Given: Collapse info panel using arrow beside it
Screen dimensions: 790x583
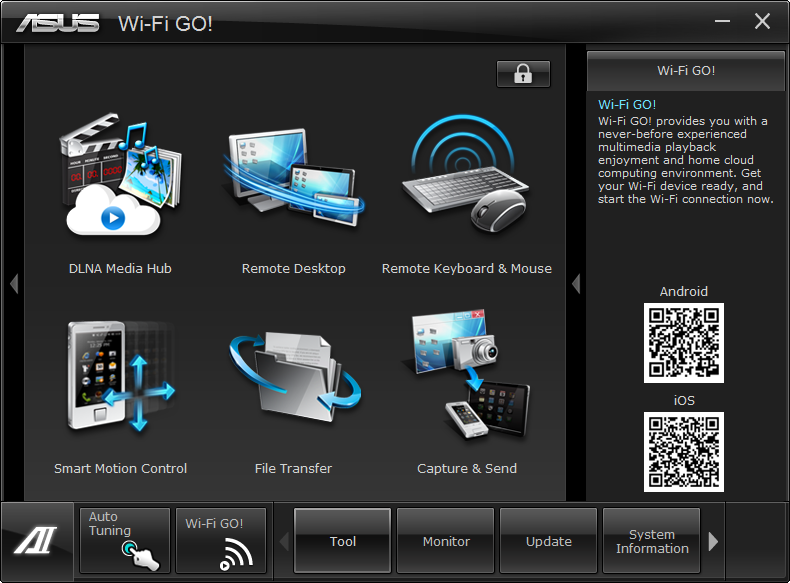Looking at the screenshot, I should click(x=576, y=284).
